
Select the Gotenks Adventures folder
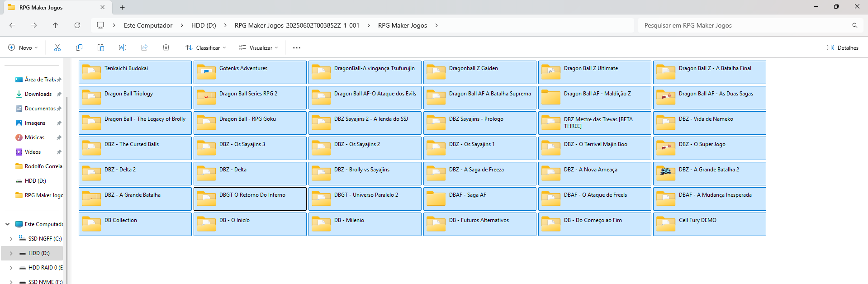pyautogui.click(x=250, y=72)
